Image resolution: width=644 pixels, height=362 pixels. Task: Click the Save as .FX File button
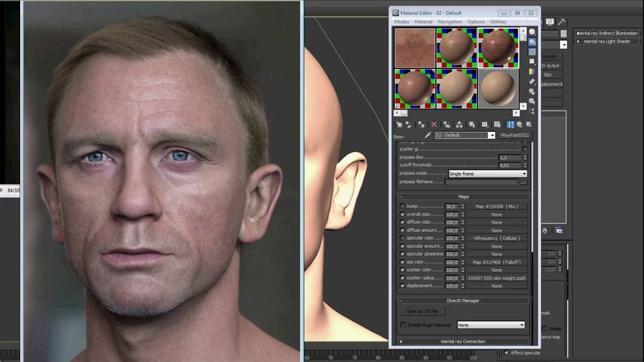422,311
